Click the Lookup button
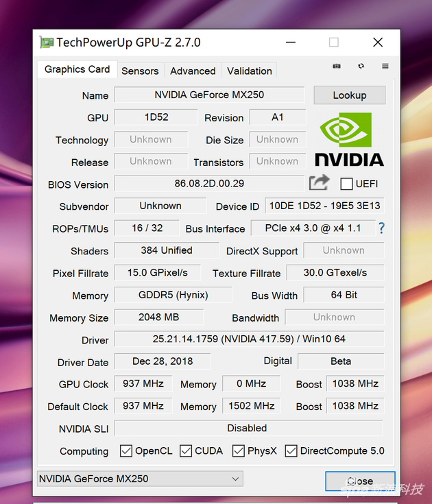The width and height of the screenshot is (432, 504). tap(350, 95)
